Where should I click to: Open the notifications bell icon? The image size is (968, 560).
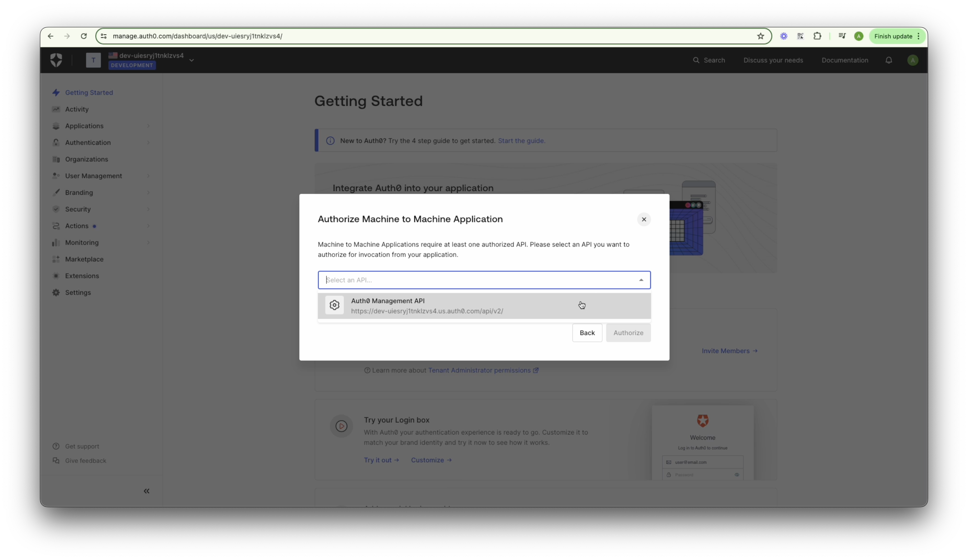pos(889,60)
